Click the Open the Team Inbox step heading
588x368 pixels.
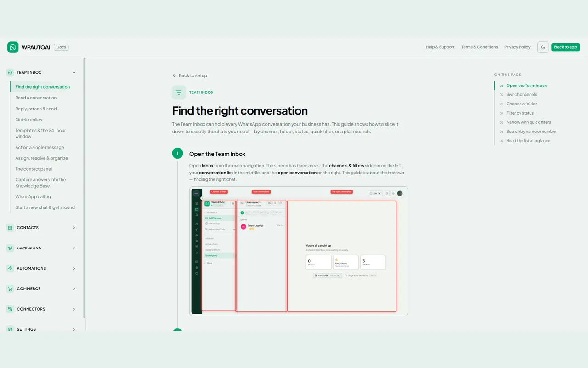point(217,154)
